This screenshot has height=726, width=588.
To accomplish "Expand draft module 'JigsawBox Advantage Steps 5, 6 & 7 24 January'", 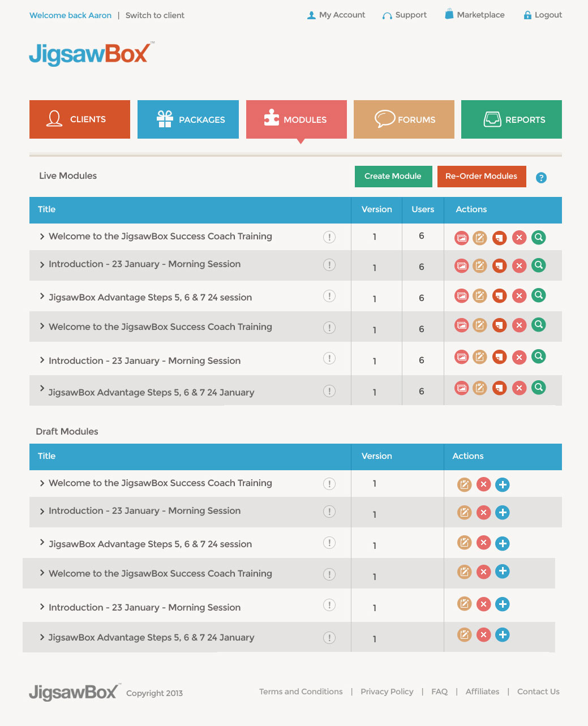I will (42, 637).
